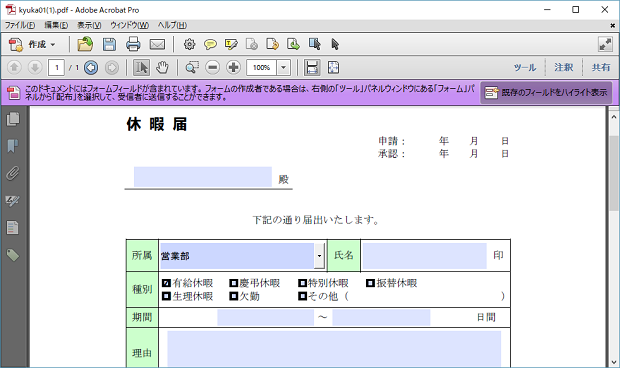Go to next view button
This screenshot has height=368, width=620.
[x=112, y=68]
